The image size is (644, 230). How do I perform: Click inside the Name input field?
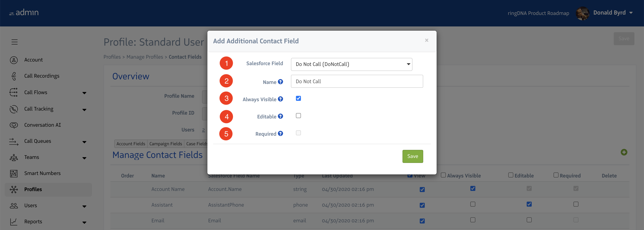(357, 81)
